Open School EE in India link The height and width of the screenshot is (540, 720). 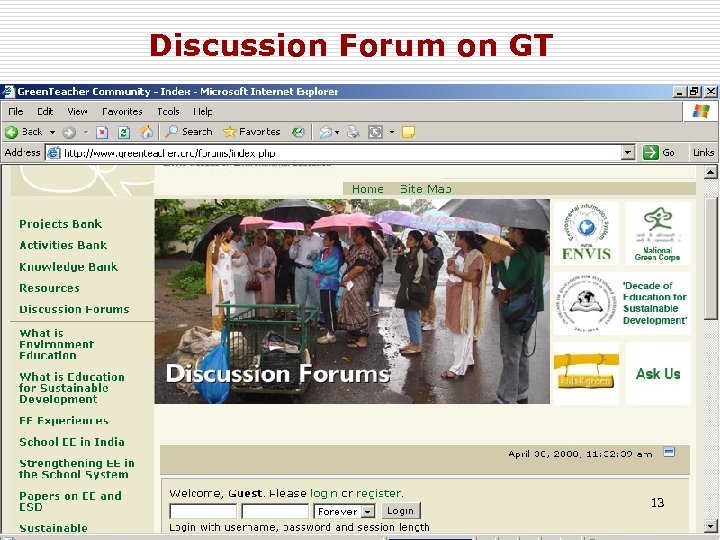72,442
